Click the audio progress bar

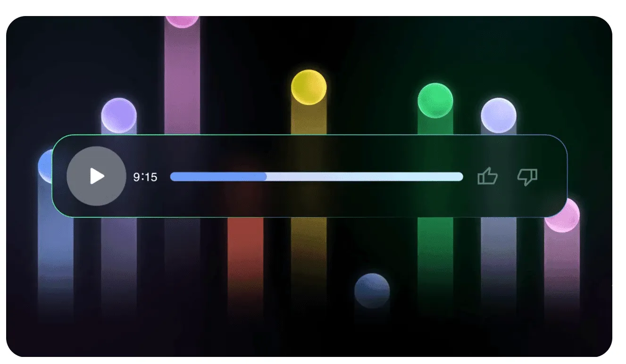(317, 177)
